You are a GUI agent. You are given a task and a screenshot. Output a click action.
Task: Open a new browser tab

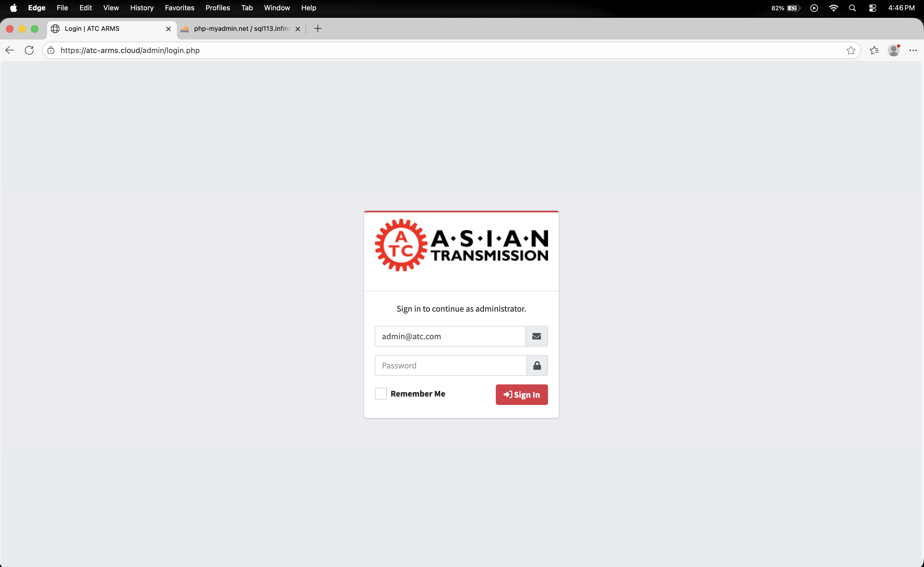(x=318, y=28)
